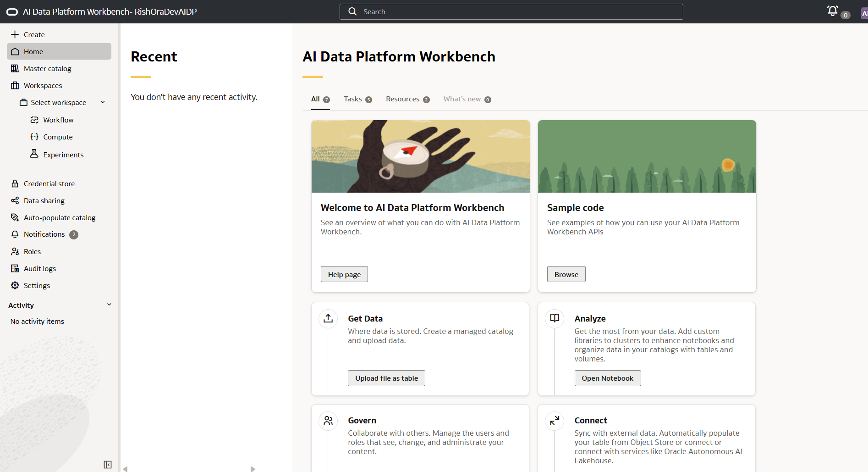Screen dimensions: 868x472
Task: Click the Credential store lock icon
Action: pos(15,183)
